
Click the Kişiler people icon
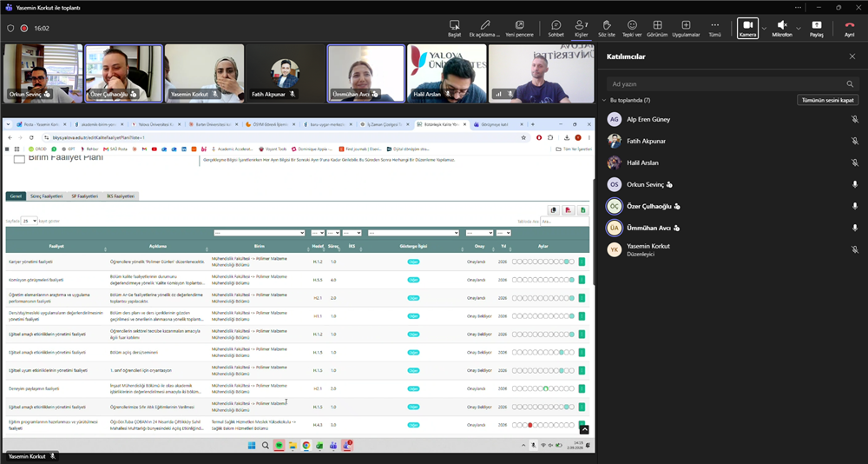click(x=581, y=25)
